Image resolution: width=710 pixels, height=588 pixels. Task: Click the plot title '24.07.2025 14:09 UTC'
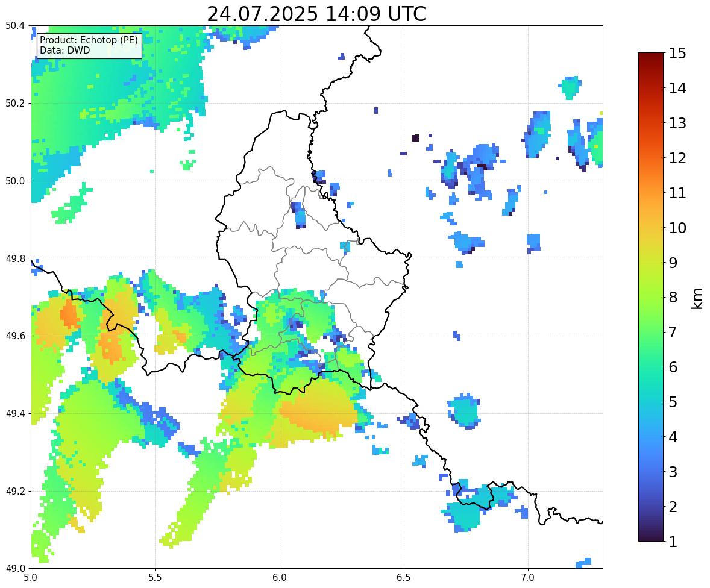click(316, 14)
